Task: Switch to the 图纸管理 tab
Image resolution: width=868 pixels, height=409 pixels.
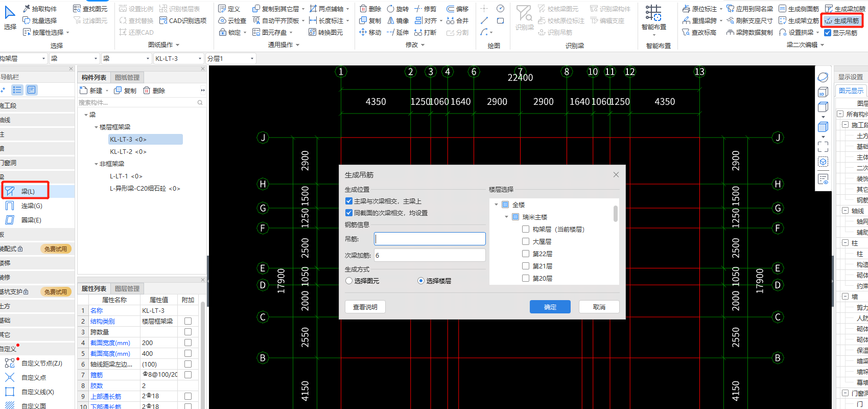Action: pyautogui.click(x=127, y=77)
